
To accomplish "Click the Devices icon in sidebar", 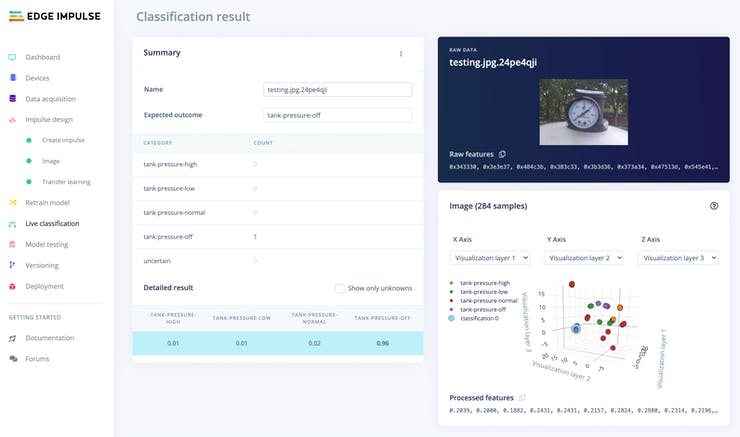I will (12, 78).
